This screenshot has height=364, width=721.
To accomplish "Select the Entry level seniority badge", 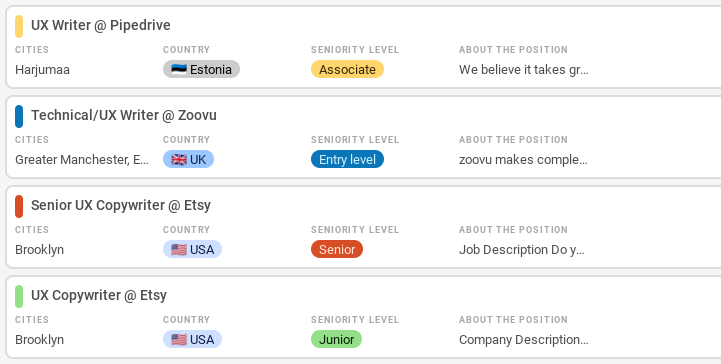I will (x=348, y=159).
